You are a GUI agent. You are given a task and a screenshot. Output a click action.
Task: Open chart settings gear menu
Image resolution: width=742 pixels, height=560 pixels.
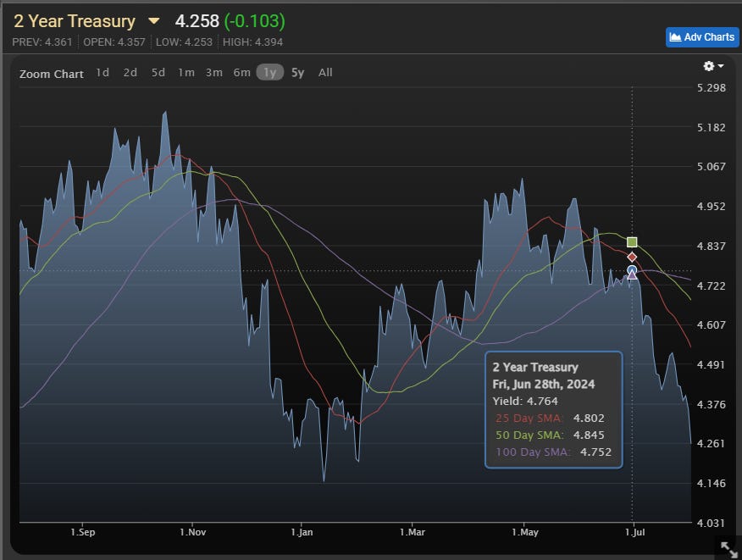(x=713, y=66)
